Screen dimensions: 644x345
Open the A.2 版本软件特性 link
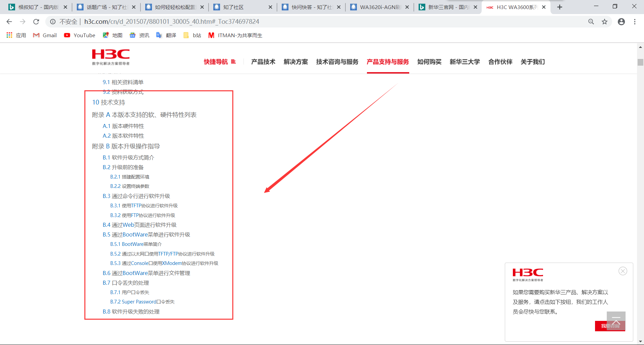123,136
